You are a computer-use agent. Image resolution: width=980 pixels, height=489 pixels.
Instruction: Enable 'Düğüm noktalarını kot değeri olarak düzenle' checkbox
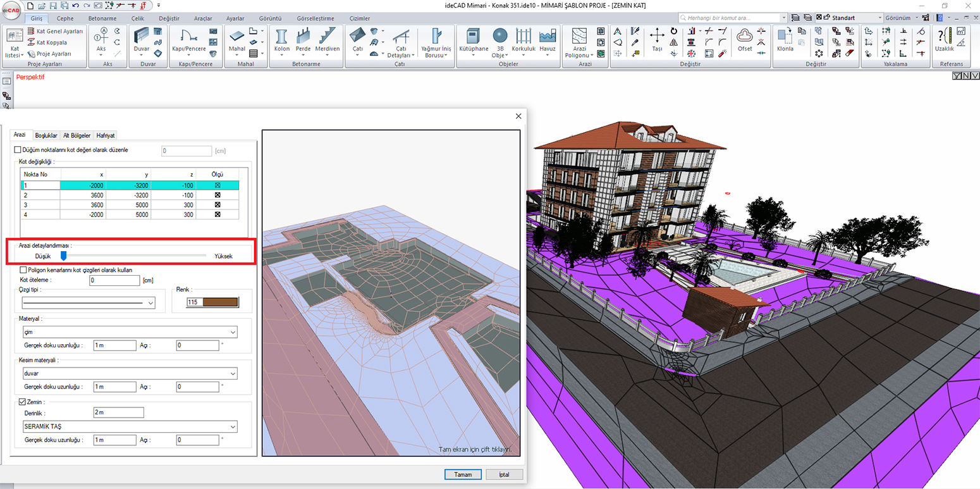[x=18, y=151]
